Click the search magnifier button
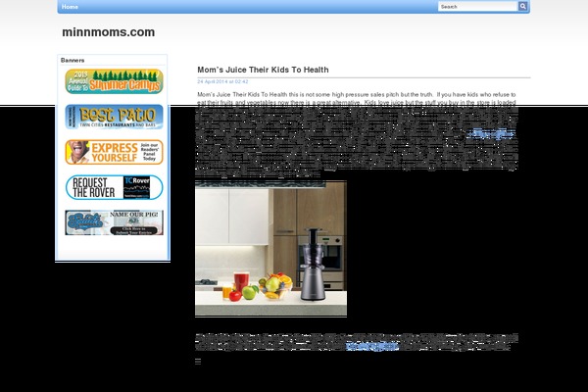Image resolution: width=588 pixels, height=392 pixels. click(x=522, y=6)
